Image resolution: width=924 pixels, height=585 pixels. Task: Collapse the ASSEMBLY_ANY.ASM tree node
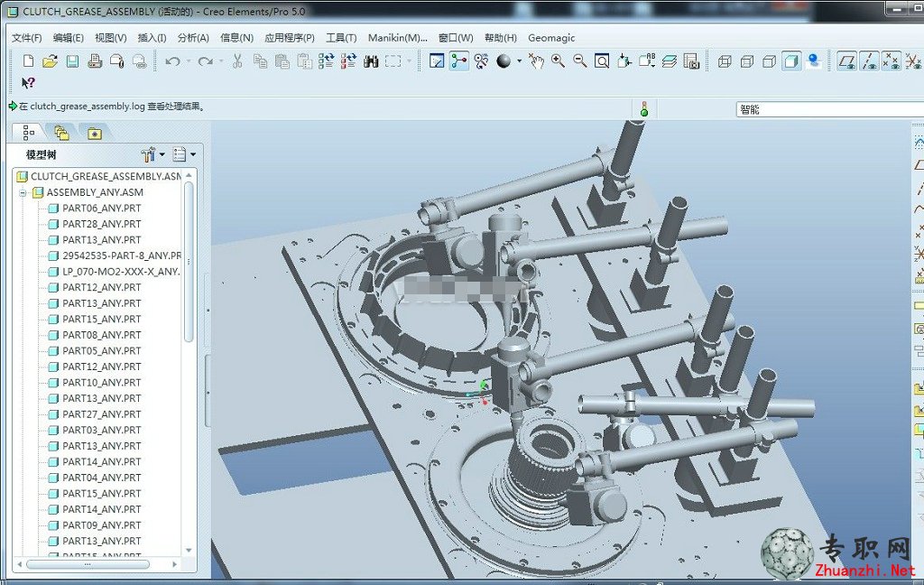tap(23, 192)
